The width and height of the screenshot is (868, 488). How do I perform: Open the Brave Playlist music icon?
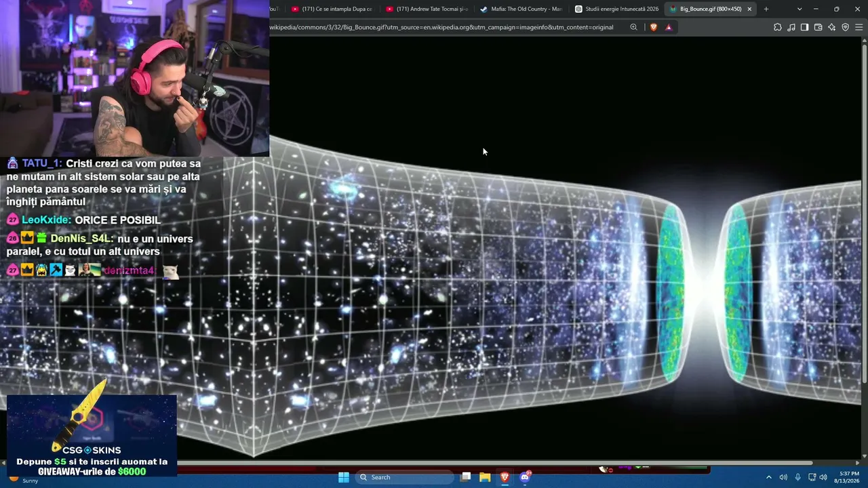click(x=791, y=27)
